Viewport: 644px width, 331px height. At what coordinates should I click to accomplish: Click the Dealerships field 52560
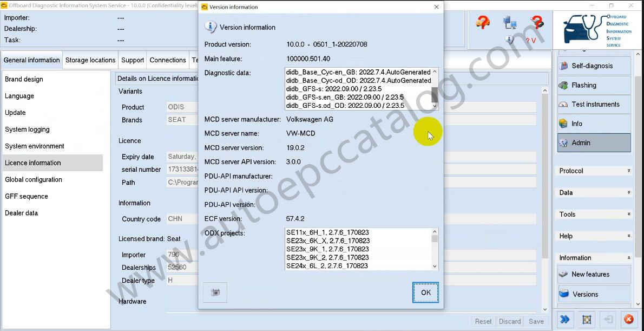[182, 267]
